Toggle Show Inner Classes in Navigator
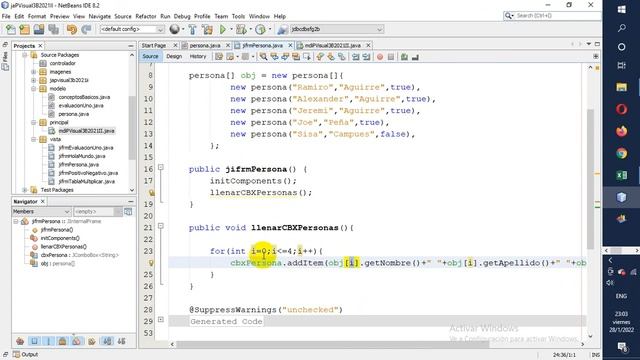 tap(77, 341)
